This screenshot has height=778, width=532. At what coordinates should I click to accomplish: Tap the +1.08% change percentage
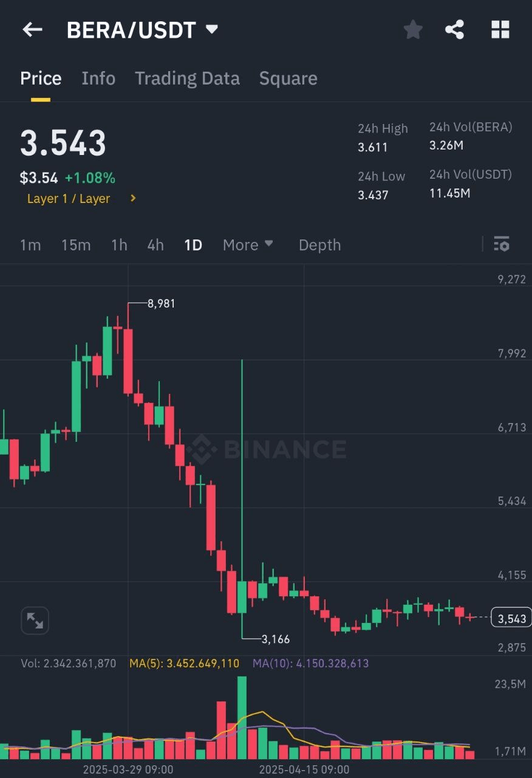[90, 178]
